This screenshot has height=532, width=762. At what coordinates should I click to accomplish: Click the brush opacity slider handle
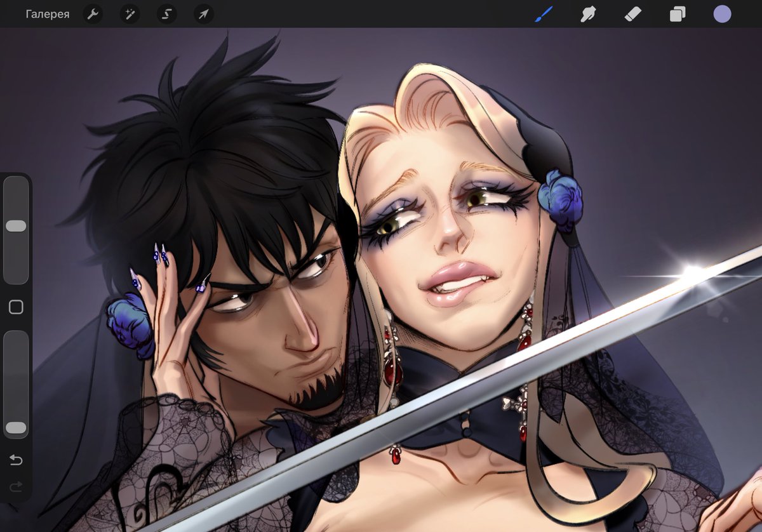[16, 428]
